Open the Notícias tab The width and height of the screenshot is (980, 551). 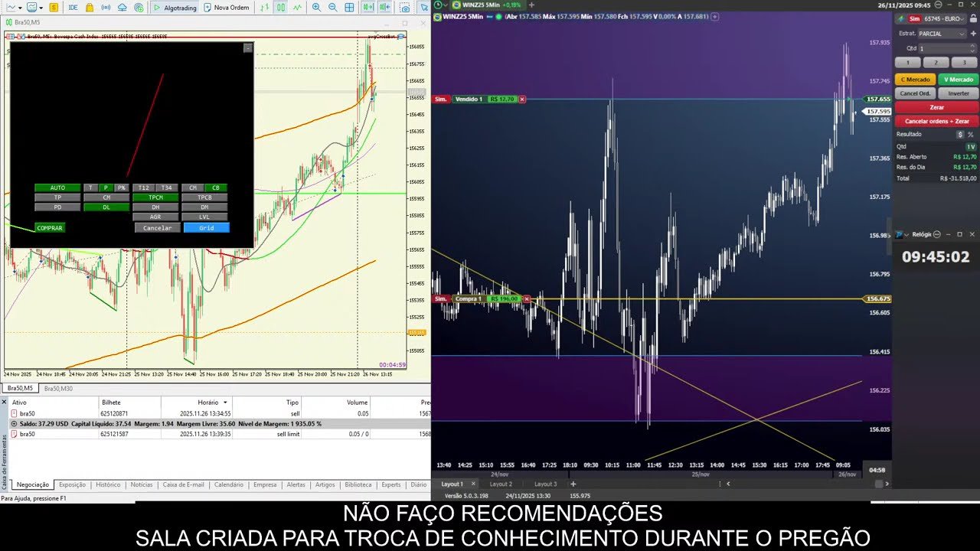pyautogui.click(x=142, y=484)
